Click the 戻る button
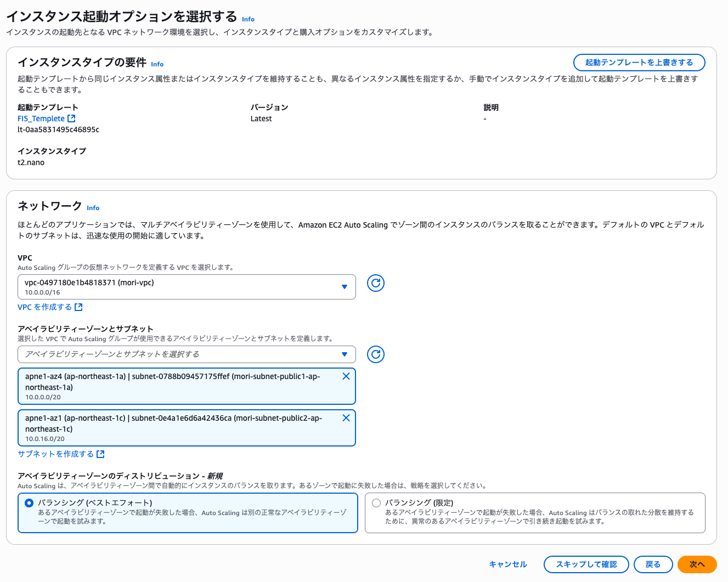This screenshot has height=582, width=728. [653, 564]
